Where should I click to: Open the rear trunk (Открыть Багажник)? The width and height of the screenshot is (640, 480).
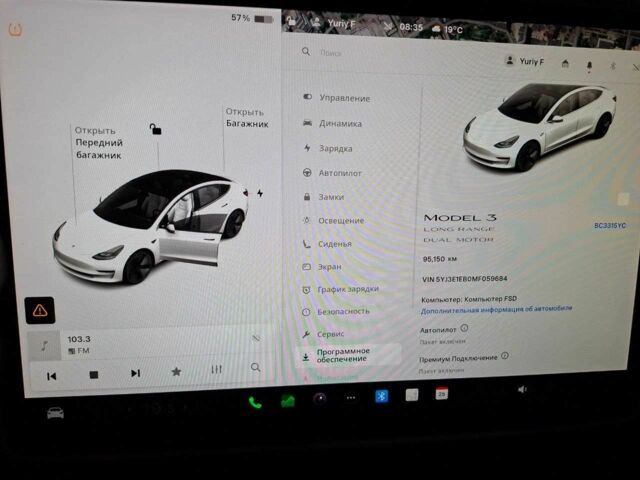(x=247, y=118)
